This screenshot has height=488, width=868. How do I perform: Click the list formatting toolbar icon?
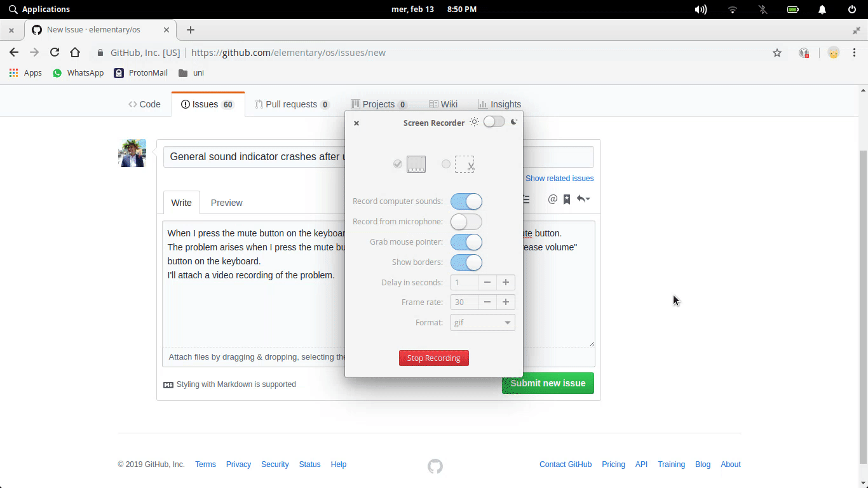(526, 200)
